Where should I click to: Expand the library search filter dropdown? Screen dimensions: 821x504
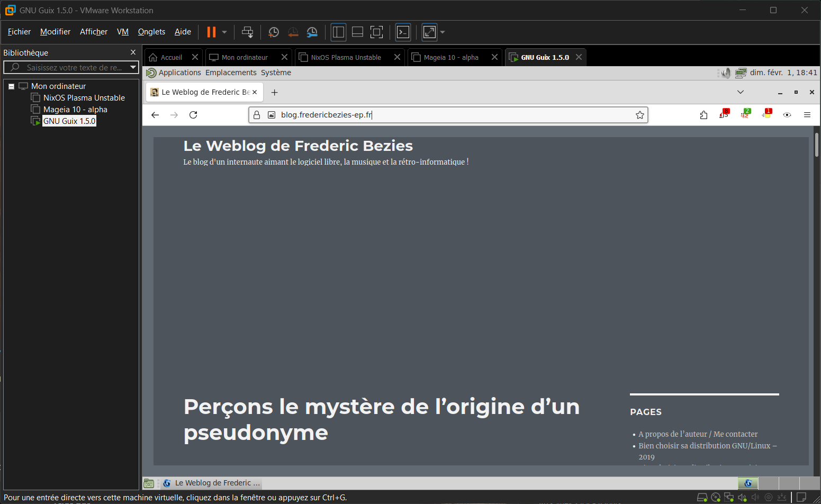coord(133,67)
